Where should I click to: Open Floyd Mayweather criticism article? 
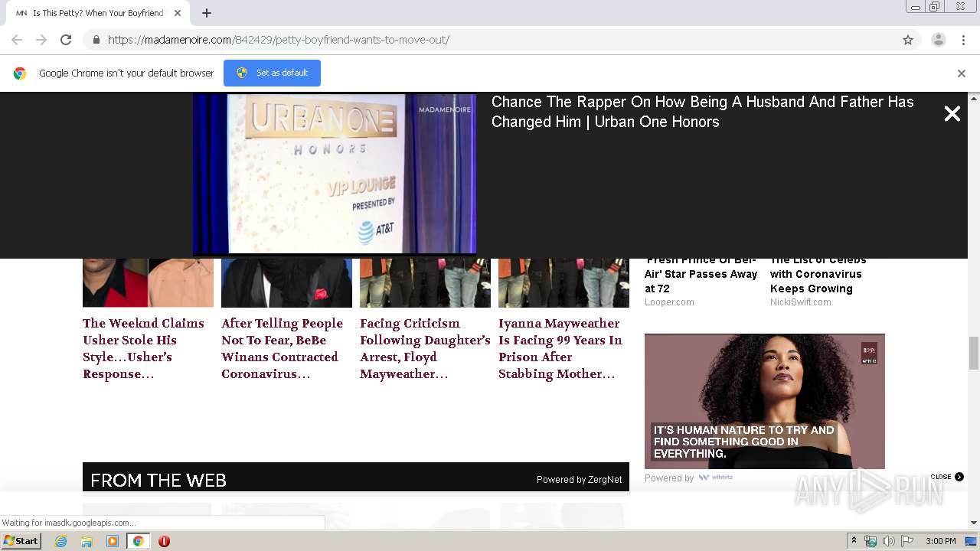click(x=425, y=348)
